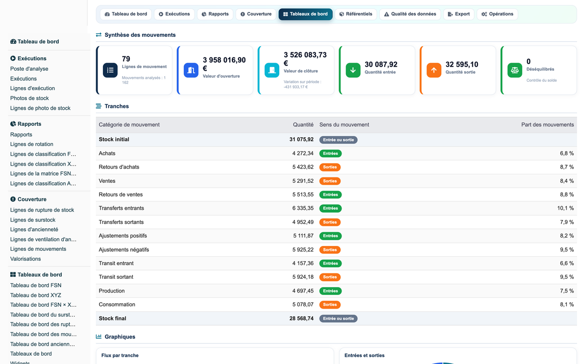Click the Entrées et sorties chart title
The image size is (588, 364).
click(365, 355)
